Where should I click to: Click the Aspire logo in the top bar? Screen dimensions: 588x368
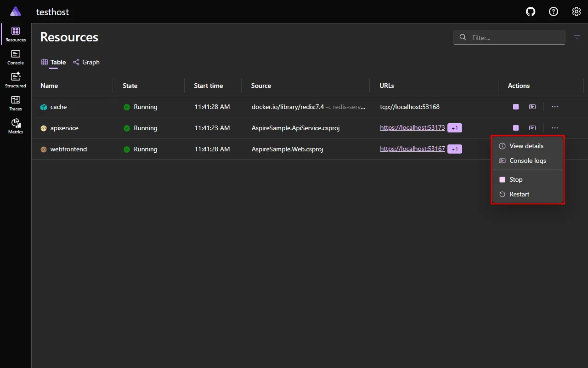point(15,11)
